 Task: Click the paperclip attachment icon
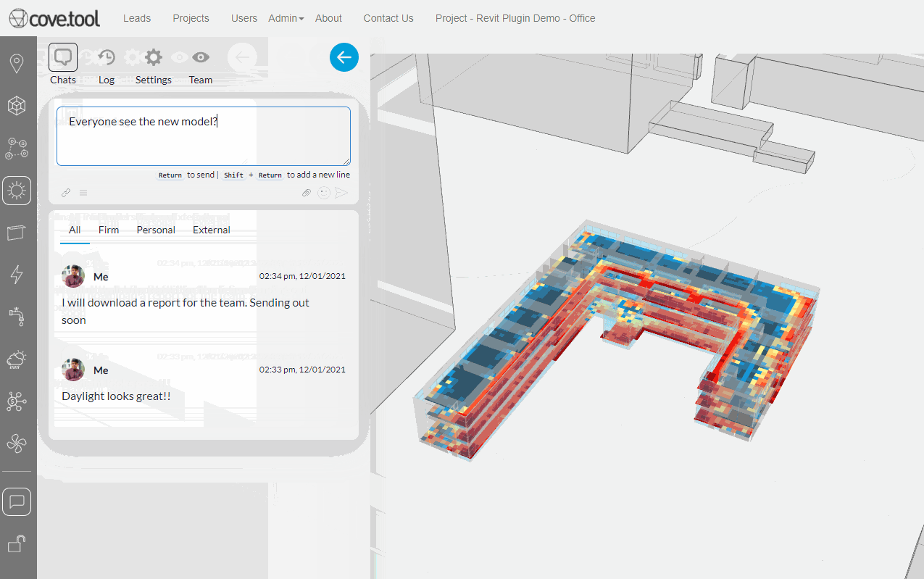pos(307,193)
